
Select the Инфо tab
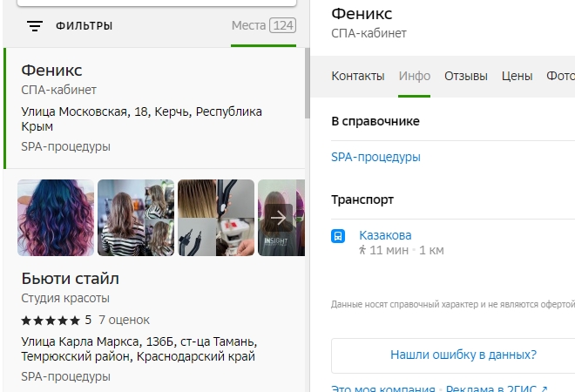(x=414, y=76)
